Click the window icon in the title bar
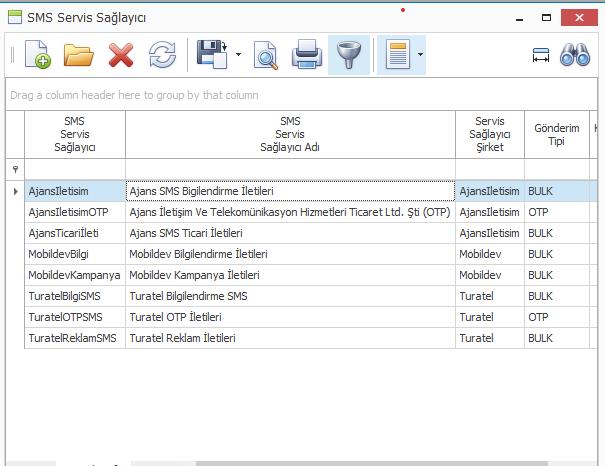Image resolution: width=605 pixels, height=466 pixels. [x=15, y=17]
